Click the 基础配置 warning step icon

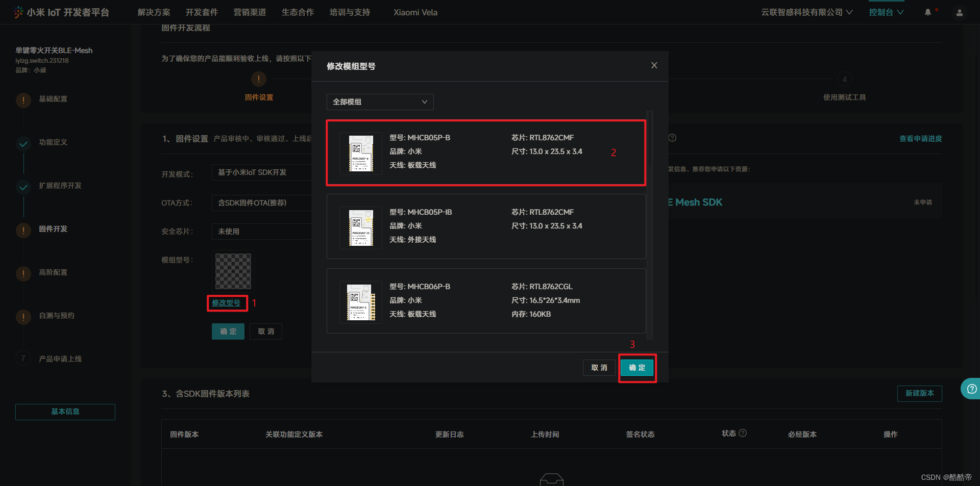pyautogui.click(x=23, y=100)
